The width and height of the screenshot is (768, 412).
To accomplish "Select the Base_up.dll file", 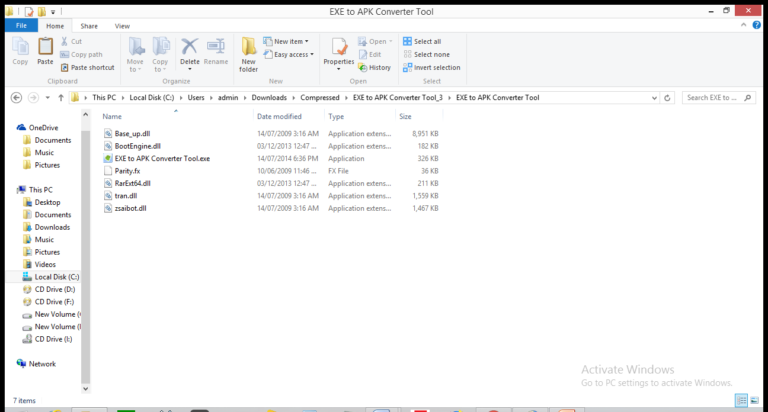I will 132,133.
